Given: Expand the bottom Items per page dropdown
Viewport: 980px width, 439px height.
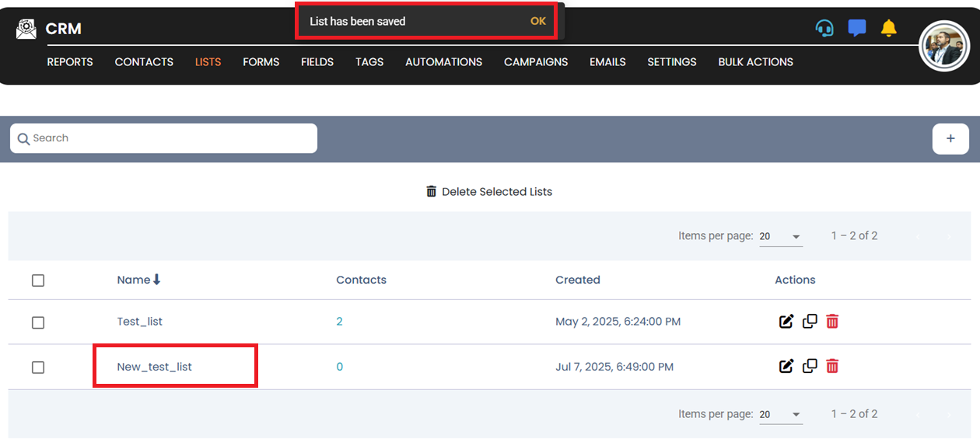Looking at the screenshot, I should (781, 415).
